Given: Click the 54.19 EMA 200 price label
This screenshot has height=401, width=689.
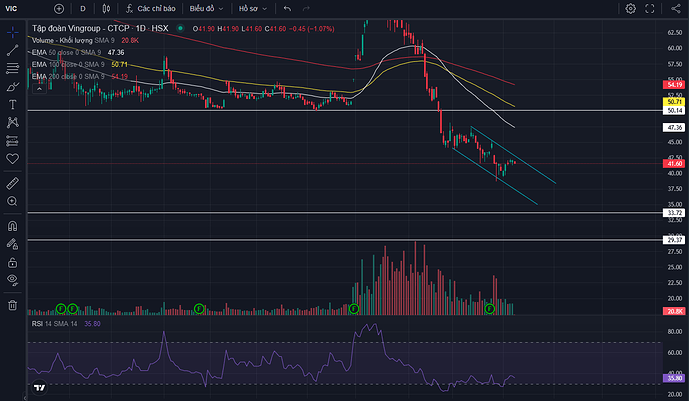Looking at the screenshot, I should click(674, 84).
